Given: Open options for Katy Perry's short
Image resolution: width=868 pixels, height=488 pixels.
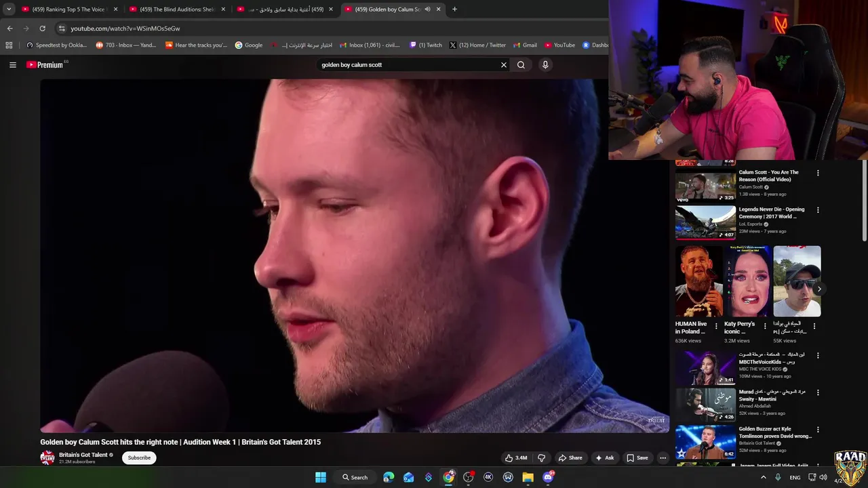Looking at the screenshot, I should coord(765,326).
